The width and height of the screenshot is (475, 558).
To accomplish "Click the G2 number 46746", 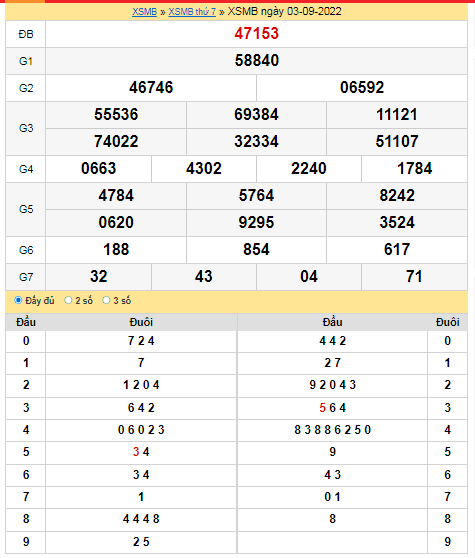I will click(x=151, y=88).
